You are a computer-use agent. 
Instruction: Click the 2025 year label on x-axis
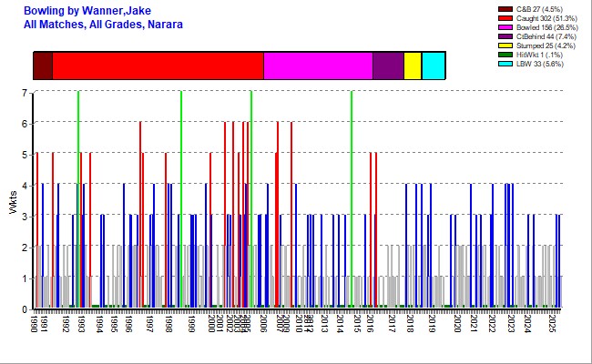pos(552,325)
